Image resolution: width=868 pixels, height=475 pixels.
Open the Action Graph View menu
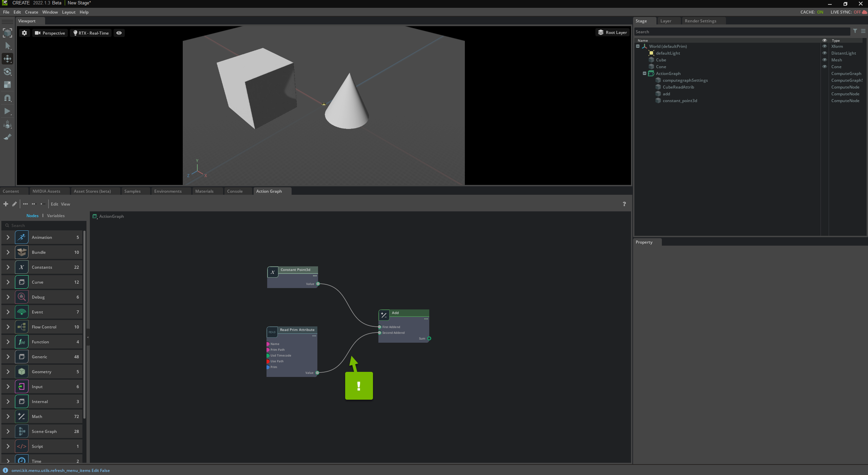65,204
